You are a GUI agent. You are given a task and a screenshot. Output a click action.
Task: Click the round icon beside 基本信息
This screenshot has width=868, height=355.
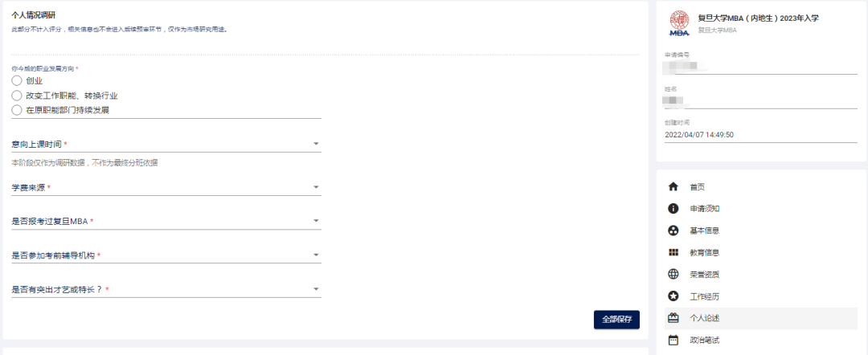pyautogui.click(x=674, y=231)
